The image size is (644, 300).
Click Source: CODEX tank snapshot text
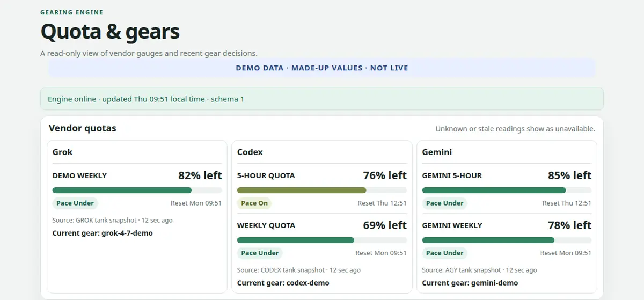pos(298,270)
